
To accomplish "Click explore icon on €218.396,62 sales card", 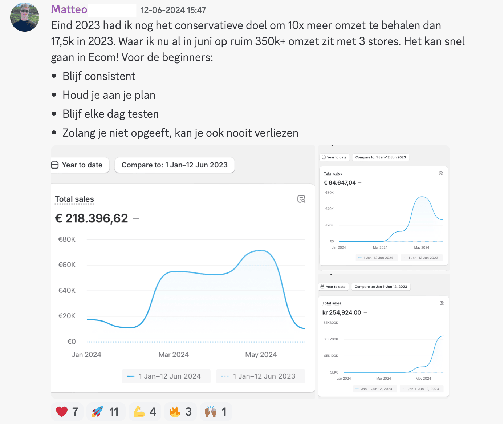I will tap(301, 199).
